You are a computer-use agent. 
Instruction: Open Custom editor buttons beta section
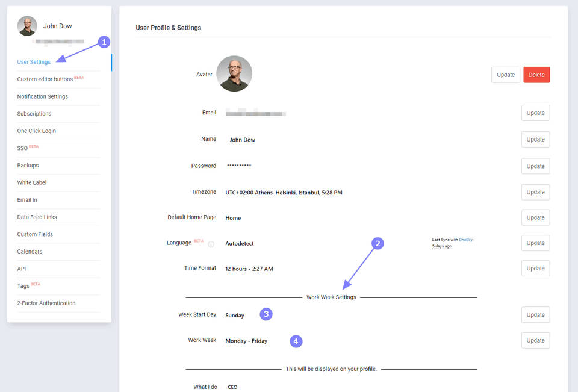click(x=43, y=79)
